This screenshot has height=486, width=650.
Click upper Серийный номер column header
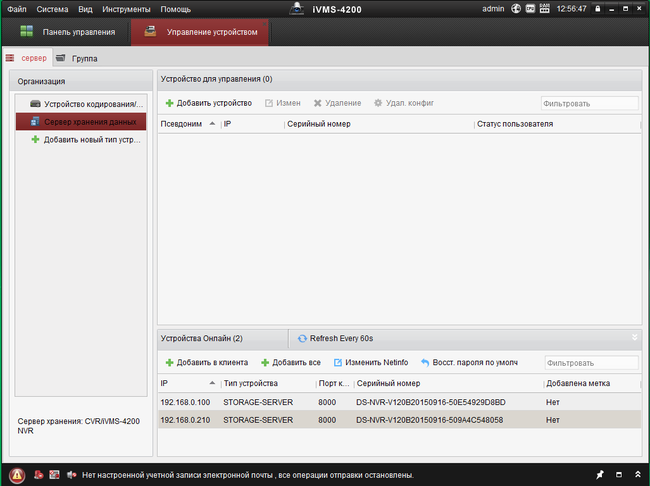click(x=379, y=124)
